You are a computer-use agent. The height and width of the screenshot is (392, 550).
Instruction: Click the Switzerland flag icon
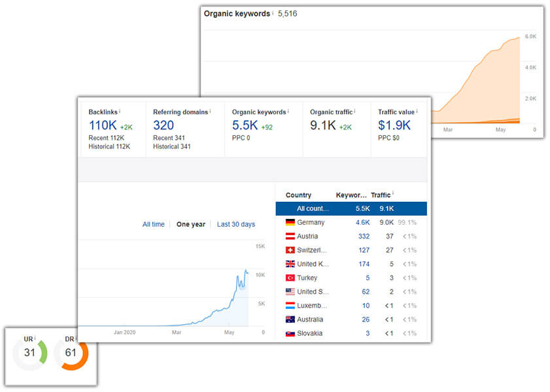290,250
